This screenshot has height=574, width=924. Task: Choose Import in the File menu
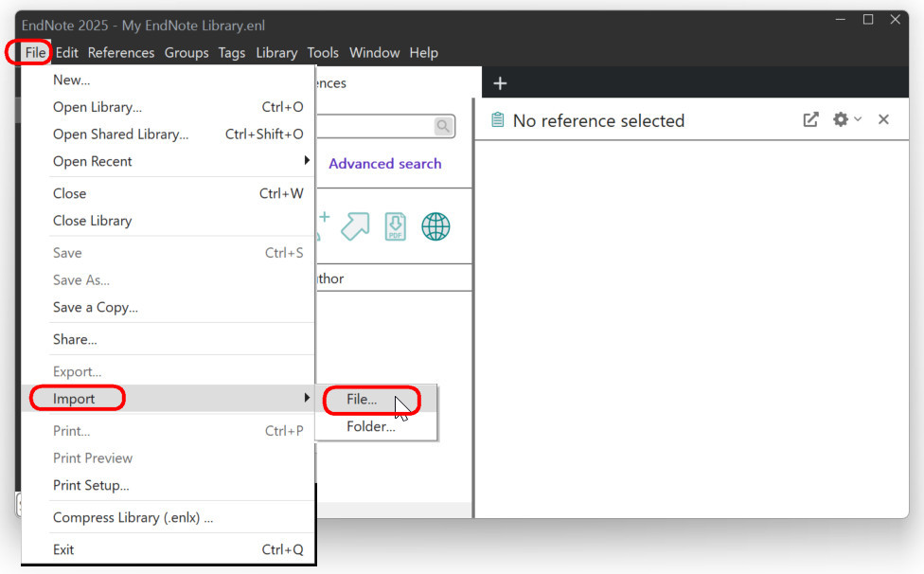point(75,399)
